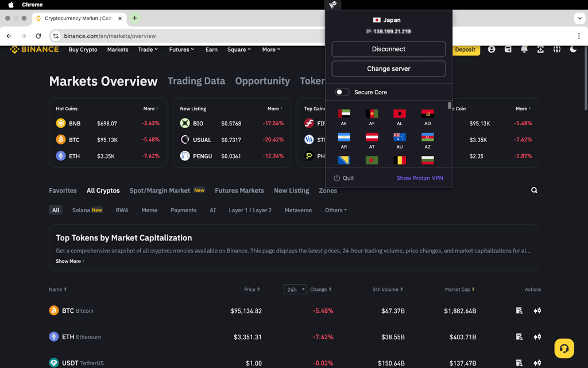This screenshot has width=588, height=368.
Task: Open More link in Hot Coins
Action: coord(151,109)
